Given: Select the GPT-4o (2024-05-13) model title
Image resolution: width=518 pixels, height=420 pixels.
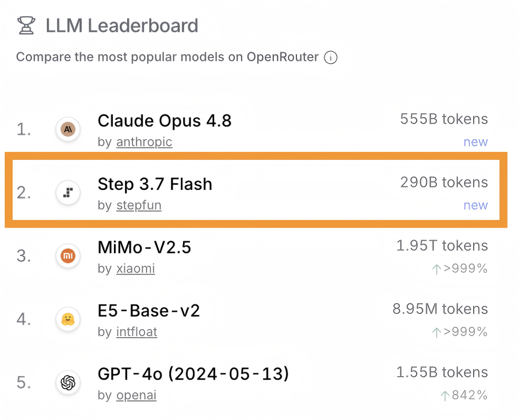Looking at the screenshot, I should tap(193, 374).
